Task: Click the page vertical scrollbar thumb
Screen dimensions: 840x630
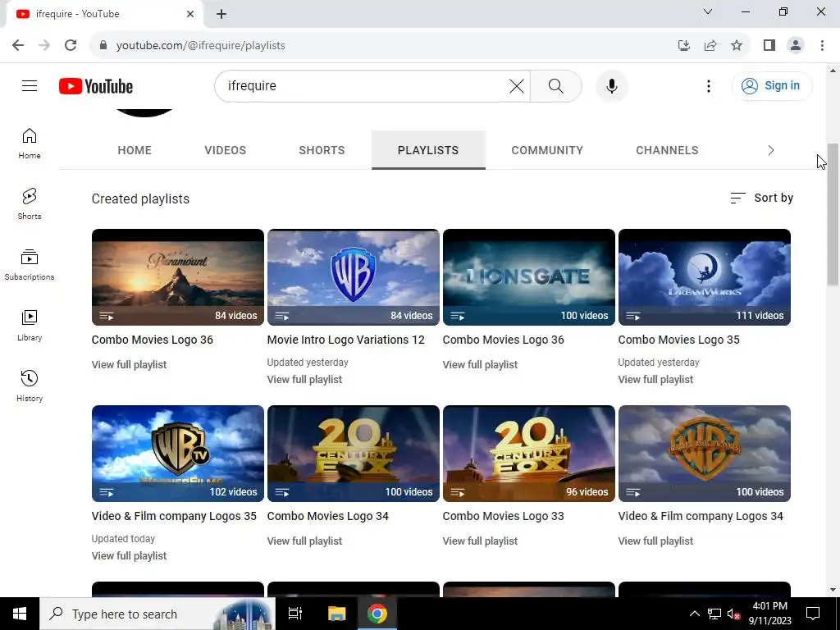Action: [x=833, y=214]
